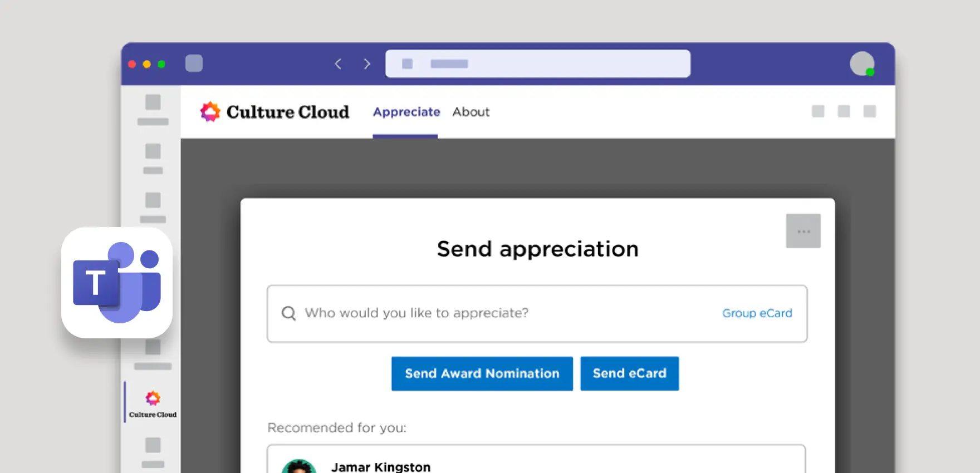This screenshot has height=473, width=980.
Task: Open the search magnifier in the appreciation field
Action: (288, 313)
